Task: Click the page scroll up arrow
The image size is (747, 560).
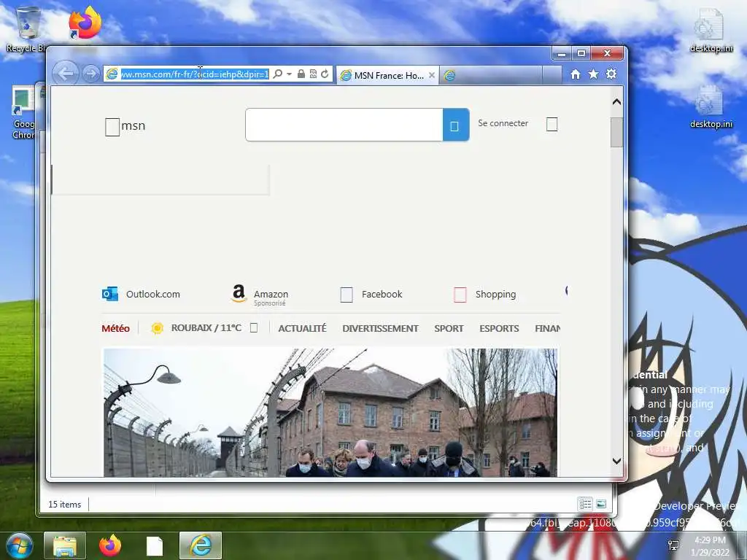Action: [616, 101]
